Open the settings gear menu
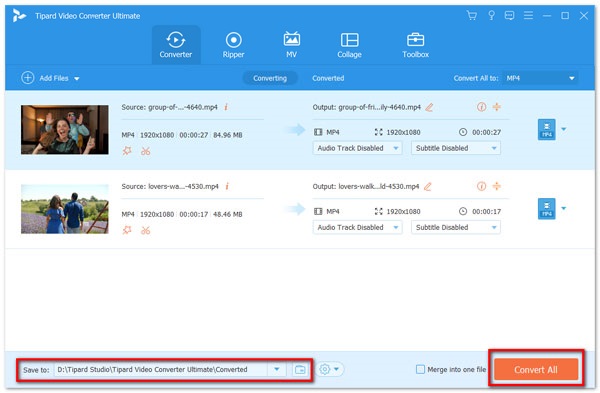This screenshot has height=393, width=600. pyautogui.click(x=329, y=369)
